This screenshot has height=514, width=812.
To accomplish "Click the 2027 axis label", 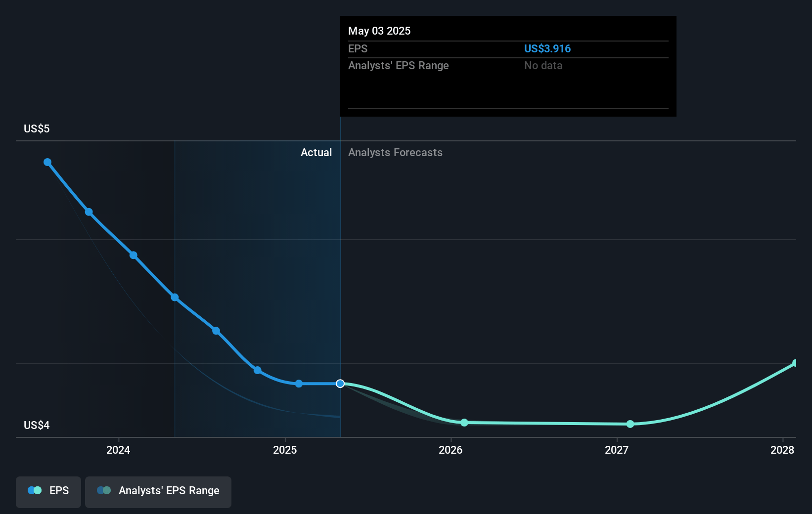I will pyautogui.click(x=617, y=450).
